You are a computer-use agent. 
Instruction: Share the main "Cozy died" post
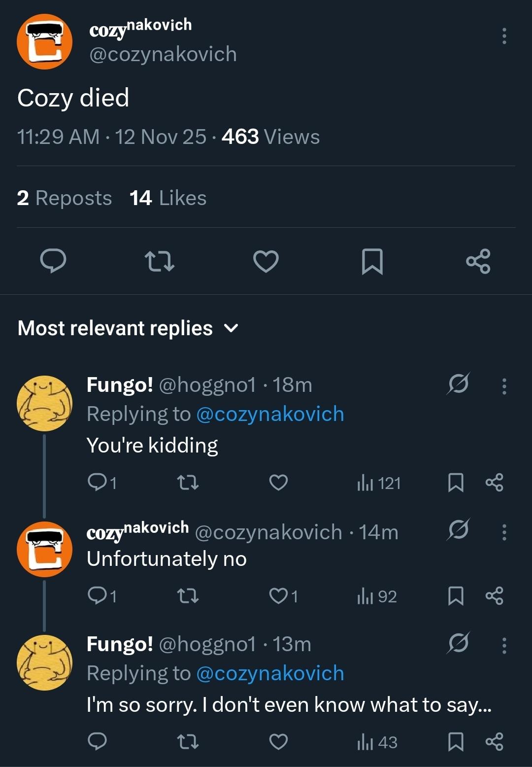click(478, 261)
